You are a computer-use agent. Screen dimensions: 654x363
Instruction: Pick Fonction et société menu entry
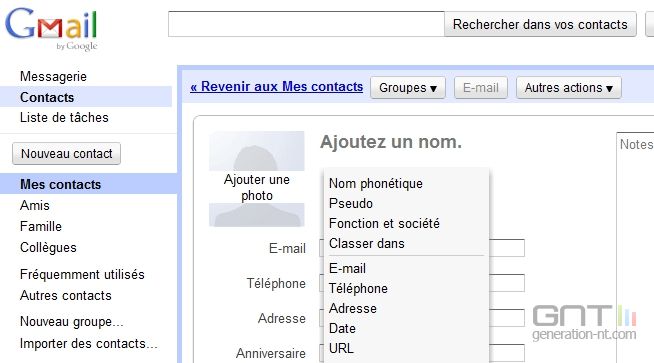pyautogui.click(x=384, y=224)
